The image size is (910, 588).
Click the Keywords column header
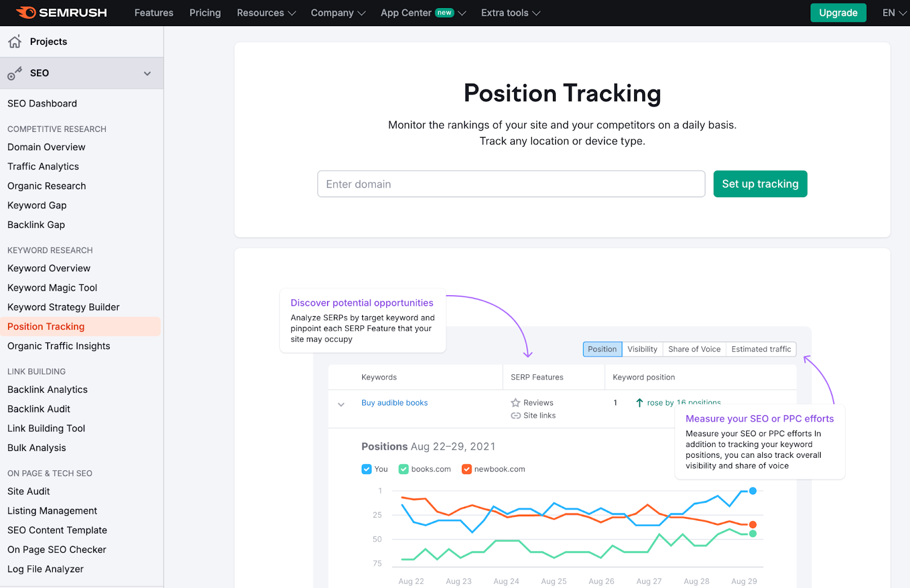[379, 377]
